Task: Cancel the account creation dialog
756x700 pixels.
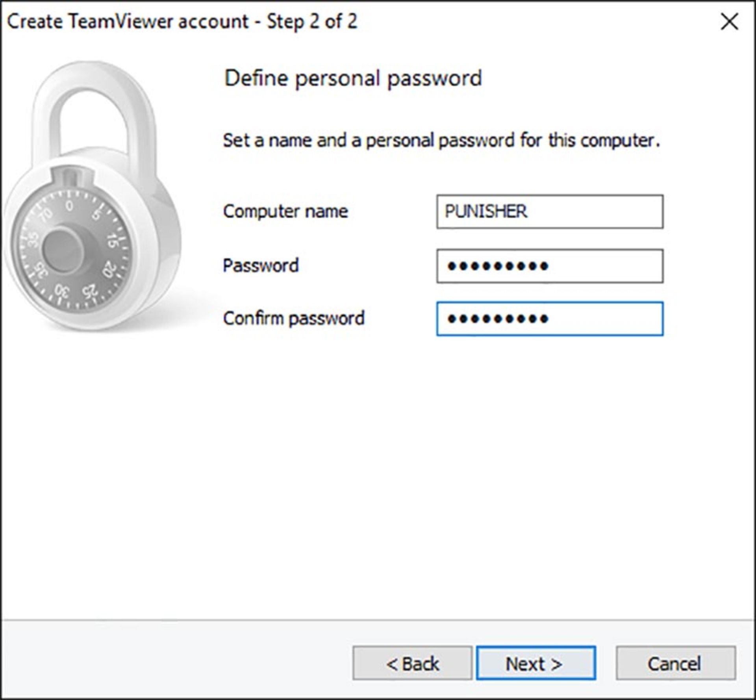Action: (x=675, y=663)
